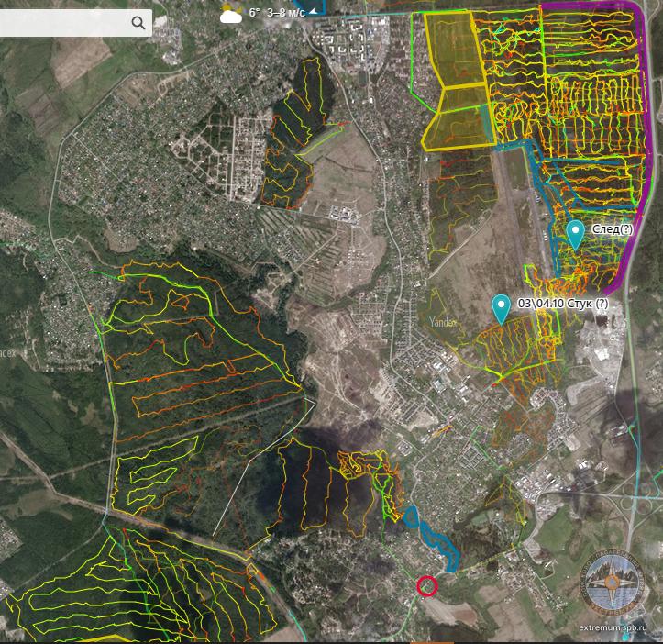Viewport: 663px width, 644px height.
Task: Select the lower yellow shaded search zone
Action: point(459,117)
